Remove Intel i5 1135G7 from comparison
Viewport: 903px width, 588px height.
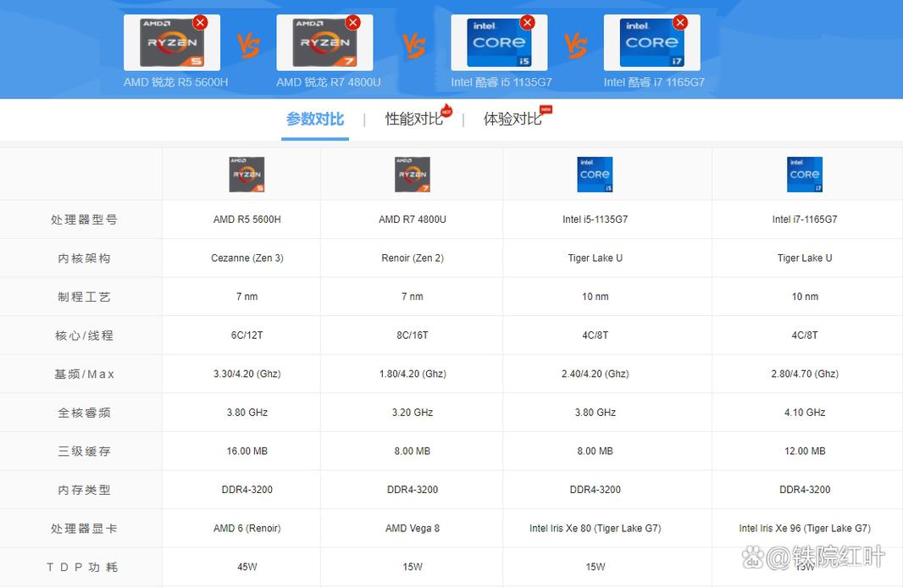527,23
